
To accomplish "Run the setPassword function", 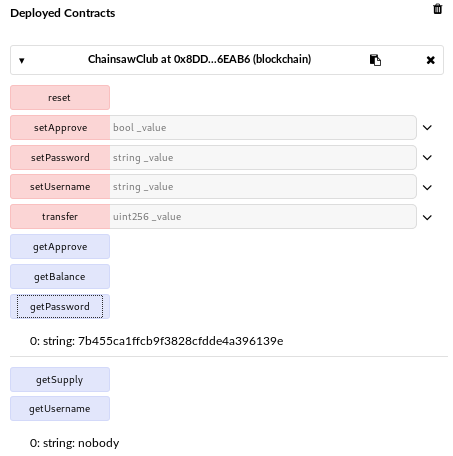I will (60, 157).
